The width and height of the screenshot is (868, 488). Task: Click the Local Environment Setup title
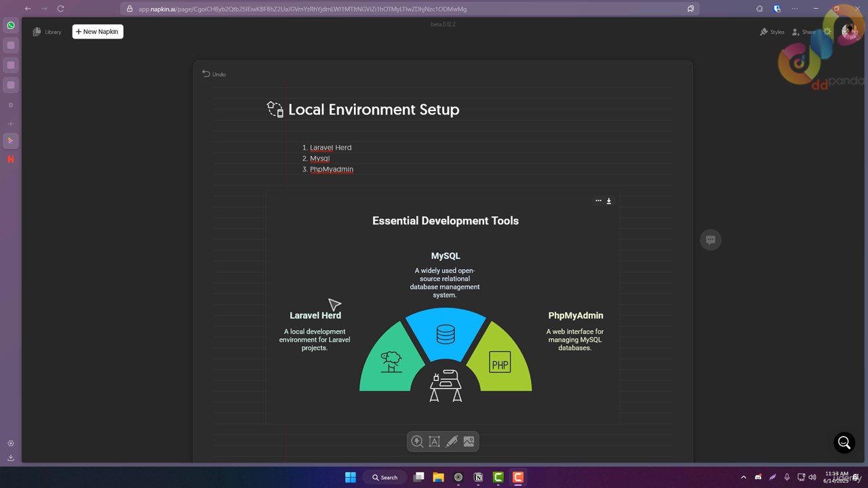[x=374, y=110]
